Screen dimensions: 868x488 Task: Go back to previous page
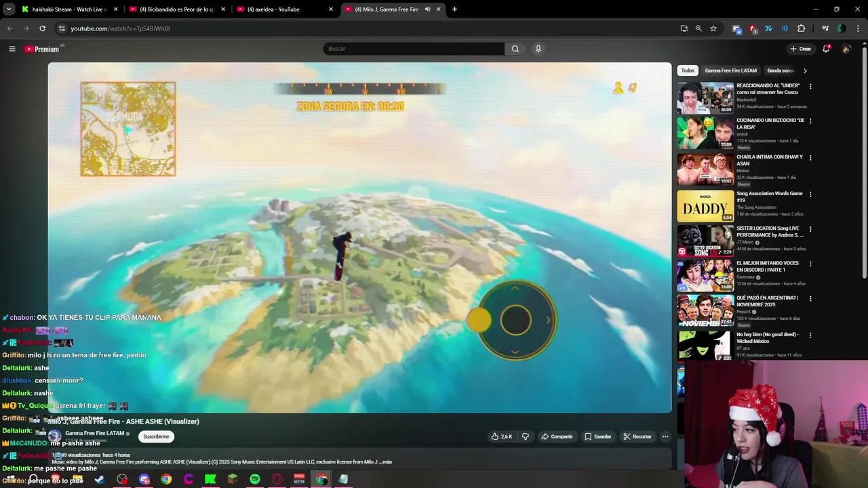[x=9, y=28]
